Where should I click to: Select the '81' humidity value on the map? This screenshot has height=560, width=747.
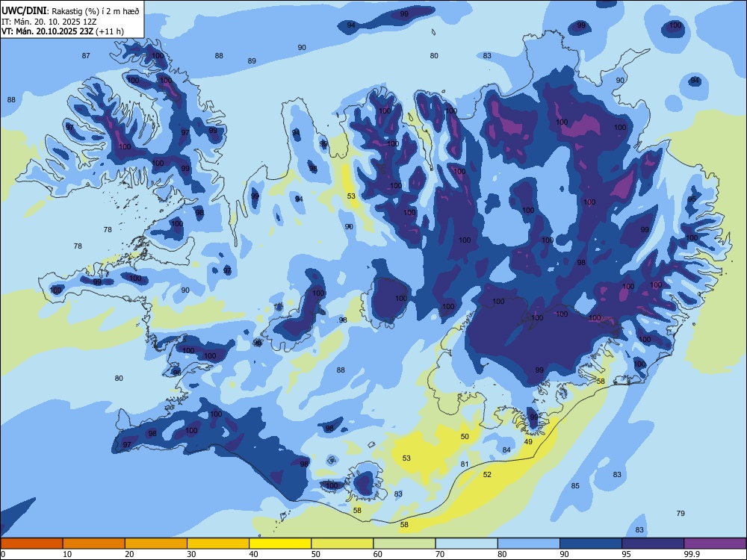(x=465, y=464)
